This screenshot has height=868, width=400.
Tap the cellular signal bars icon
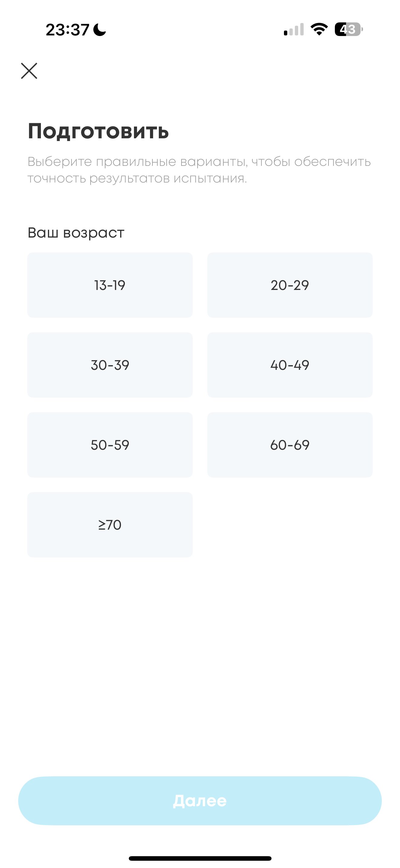pyautogui.click(x=294, y=29)
